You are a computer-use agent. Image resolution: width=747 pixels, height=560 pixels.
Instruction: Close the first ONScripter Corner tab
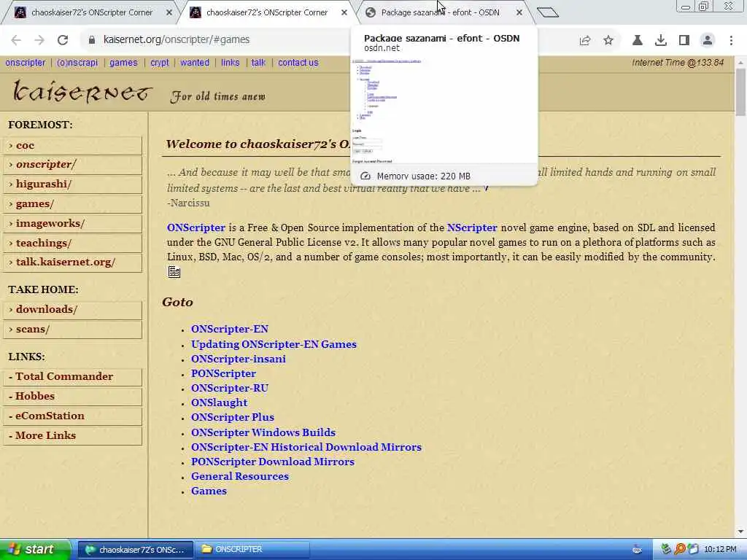(169, 13)
